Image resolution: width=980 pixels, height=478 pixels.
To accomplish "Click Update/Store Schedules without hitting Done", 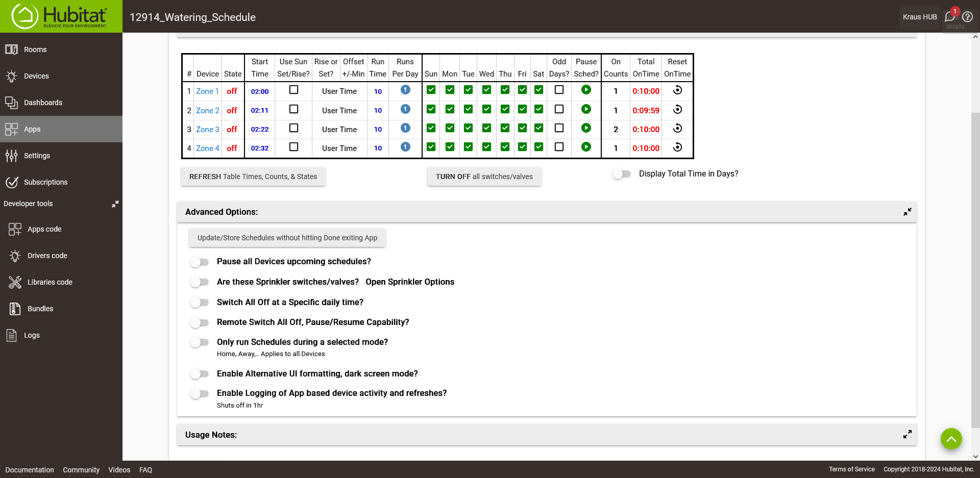I will point(287,238).
